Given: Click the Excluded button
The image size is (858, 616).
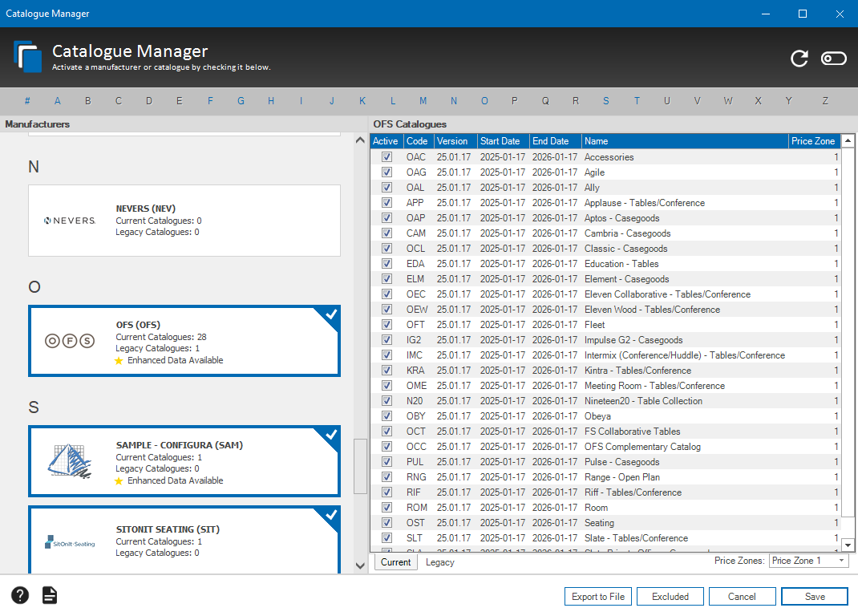Looking at the screenshot, I should (670, 596).
